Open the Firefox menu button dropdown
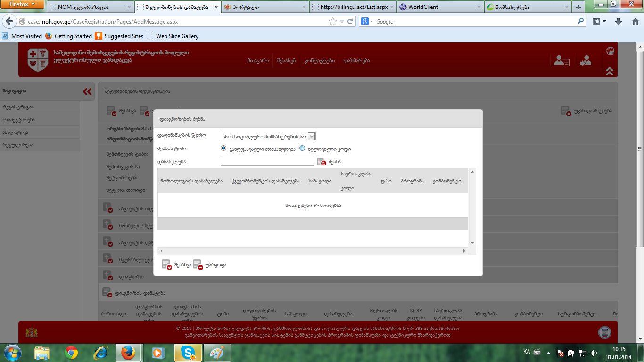This screenshot has width=644, height=362. coord(22,4)
